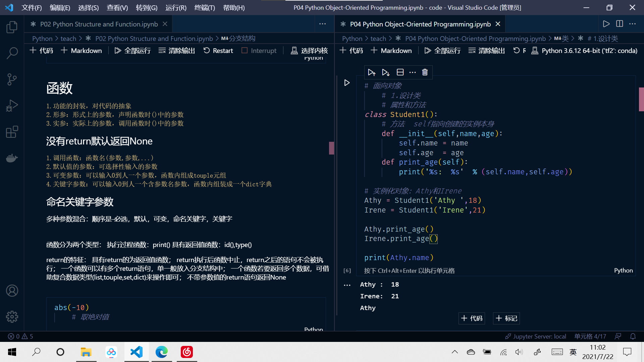Toggle split editor right layout
This screenshot has height=362, width=644.
(620, 24)
